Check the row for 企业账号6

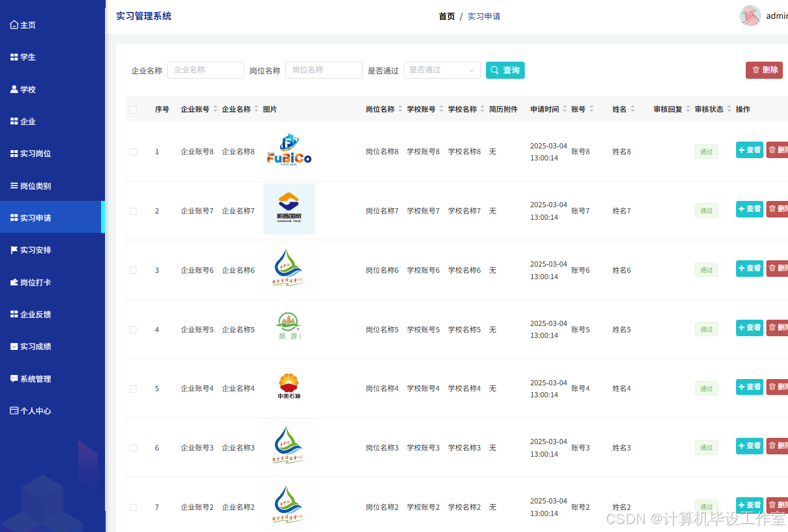point(133,271)
